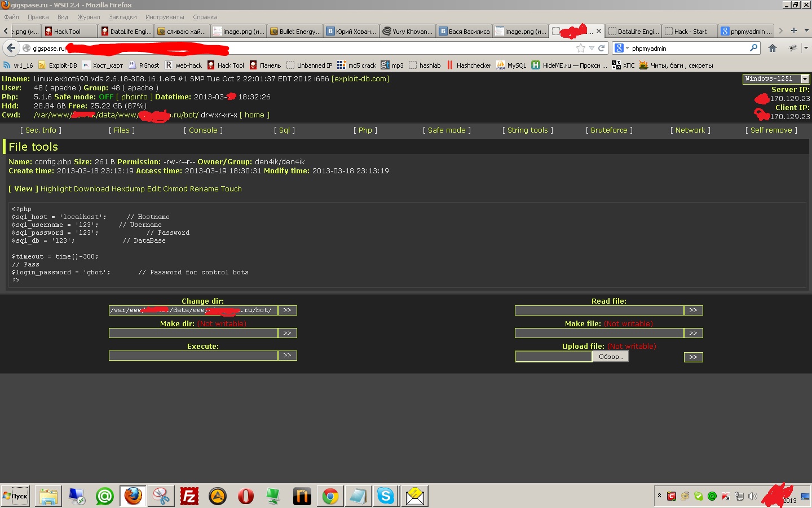Open the Bruteforce section
812x508 pixels.
pos(609,130)
